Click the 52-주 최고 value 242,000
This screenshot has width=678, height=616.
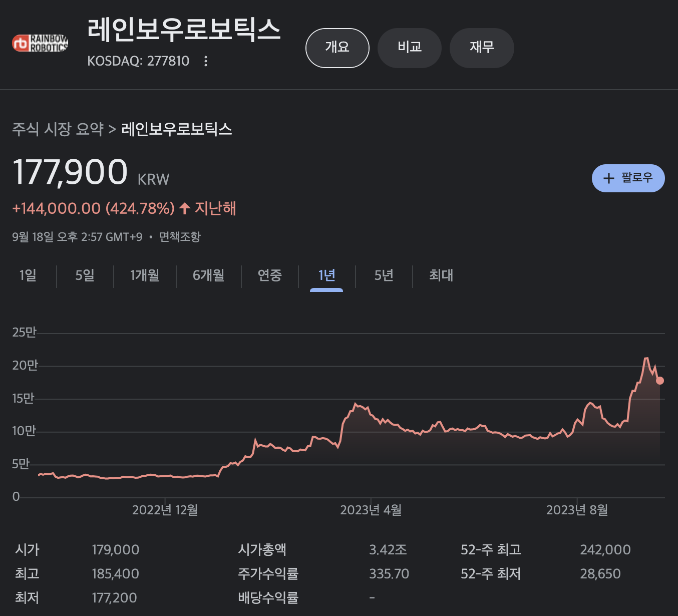point(605,550)
